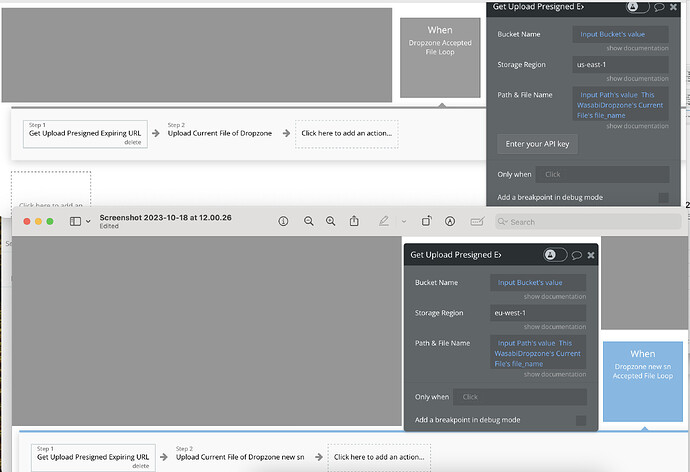Open comment icon in upper Get Upload panel

(x=659, y=7)
